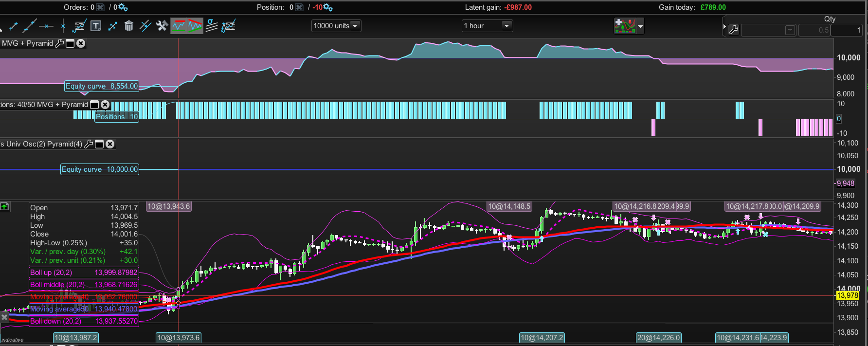Expand the order panel with the triangle arrow
This screenshot has width=868, height=346.
(724, 27)
